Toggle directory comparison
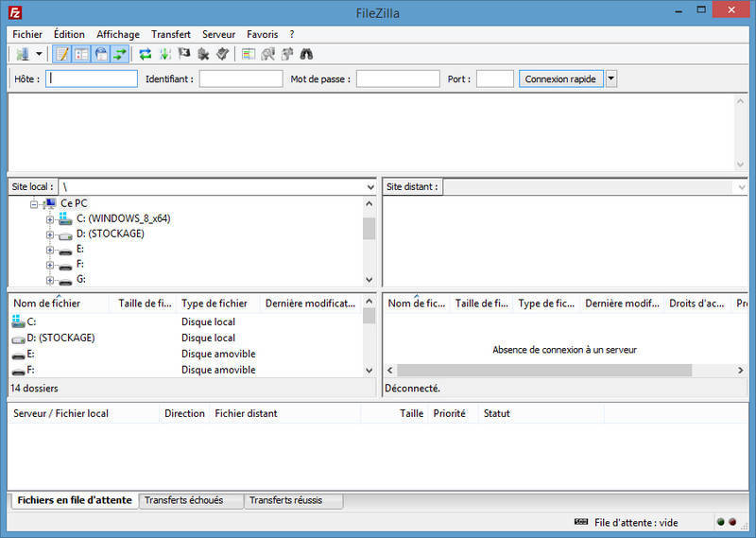Screen dimensions: 756x538 (x=267, y=54)
